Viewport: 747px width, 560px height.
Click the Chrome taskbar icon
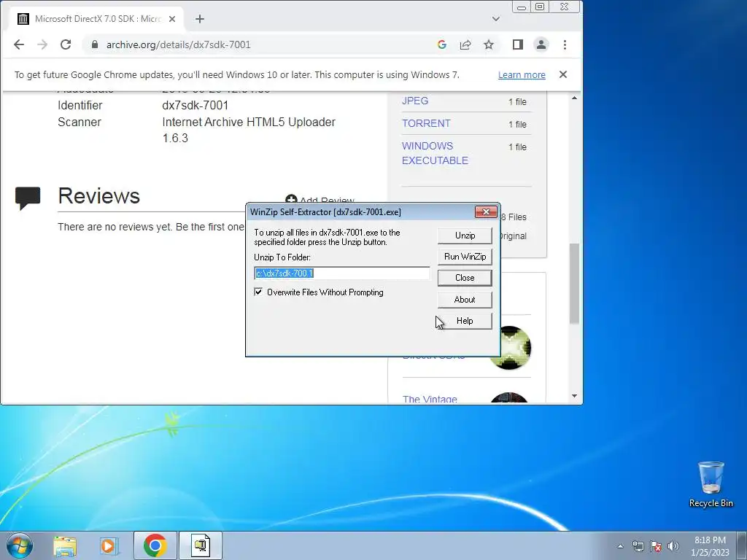(155, 545)
